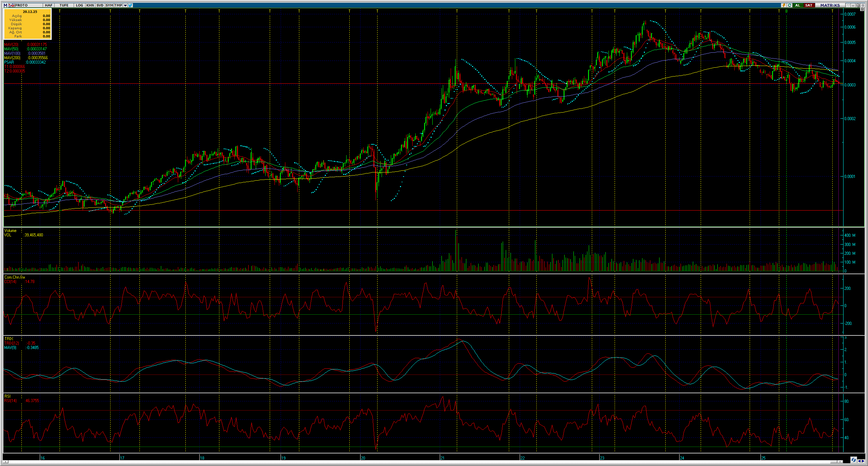The image size is (868, 466).
Task: Toggle TUFE inflation adjustment
Action: (64, 5)
